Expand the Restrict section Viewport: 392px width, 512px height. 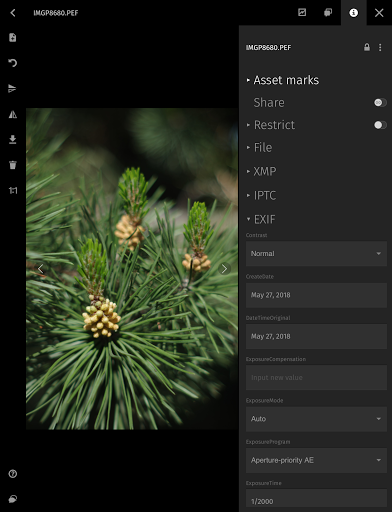(x=271, y=125)
